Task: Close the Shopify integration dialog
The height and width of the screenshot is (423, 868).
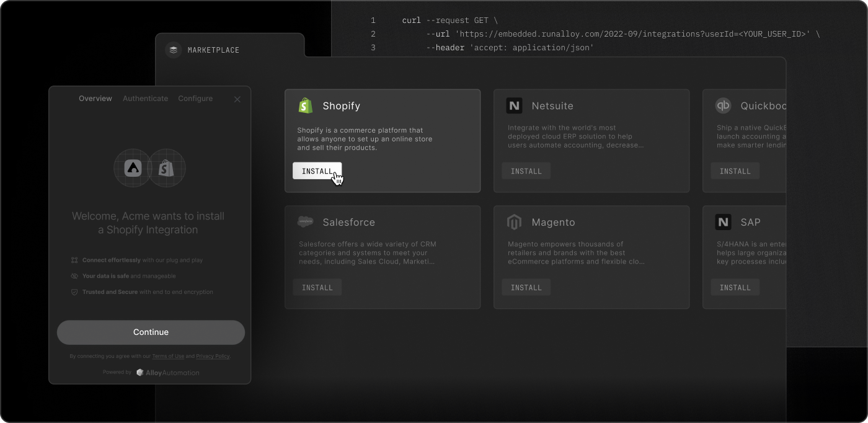Action: pos(237,99)
